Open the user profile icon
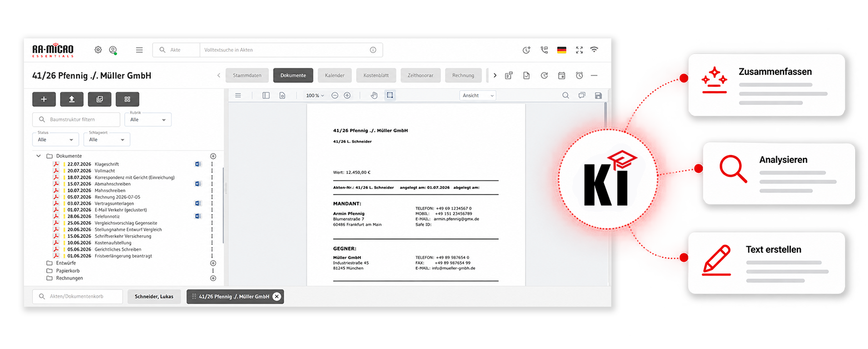 (x=113, y=50)
